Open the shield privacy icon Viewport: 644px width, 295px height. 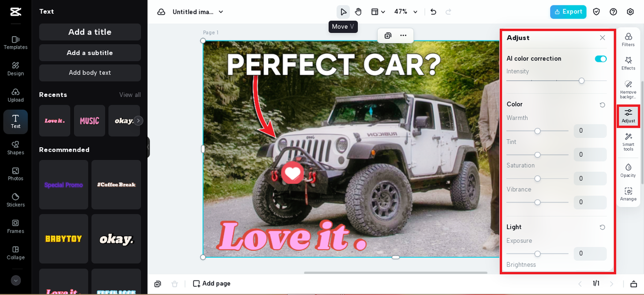pyautogui.click(x=596, y=12)
